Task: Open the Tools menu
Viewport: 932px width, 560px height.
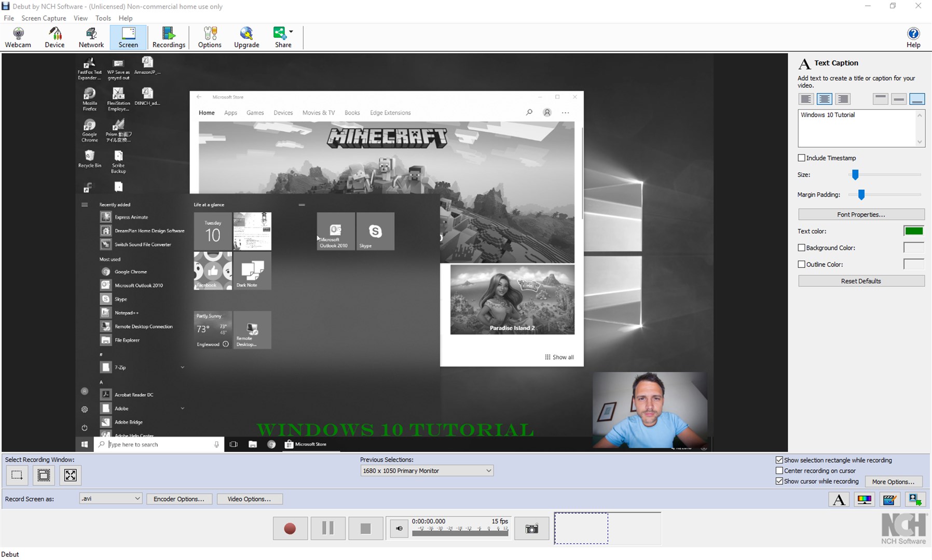Action: tap(103, 18)
